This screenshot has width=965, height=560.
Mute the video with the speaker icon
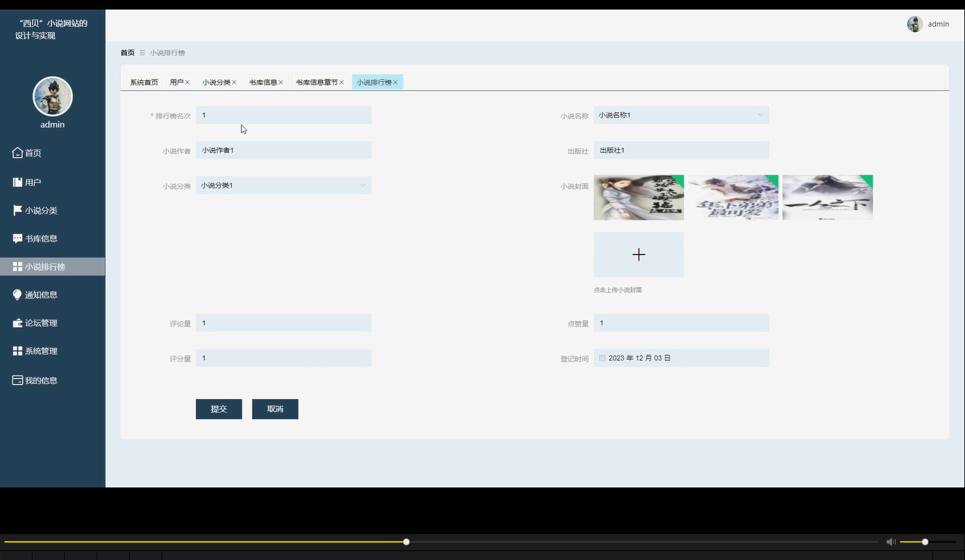point(891,542)
